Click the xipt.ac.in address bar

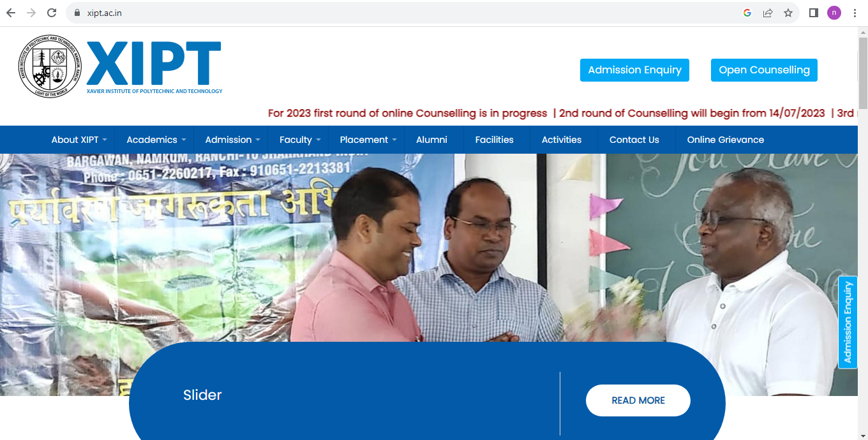click(x=408, y=13)
